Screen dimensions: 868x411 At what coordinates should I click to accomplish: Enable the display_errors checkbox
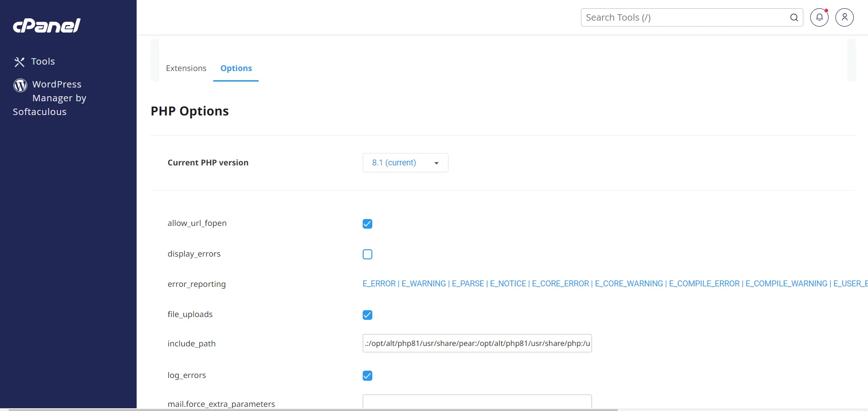click(x=367, y=254)
